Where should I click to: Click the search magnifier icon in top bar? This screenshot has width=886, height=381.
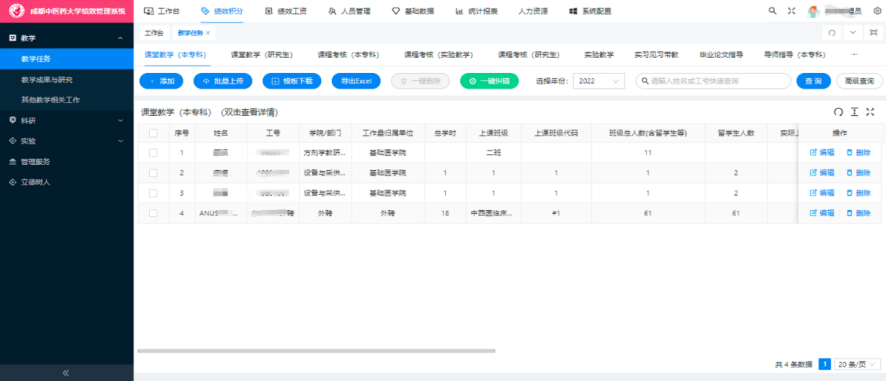[x=772, y=11]
